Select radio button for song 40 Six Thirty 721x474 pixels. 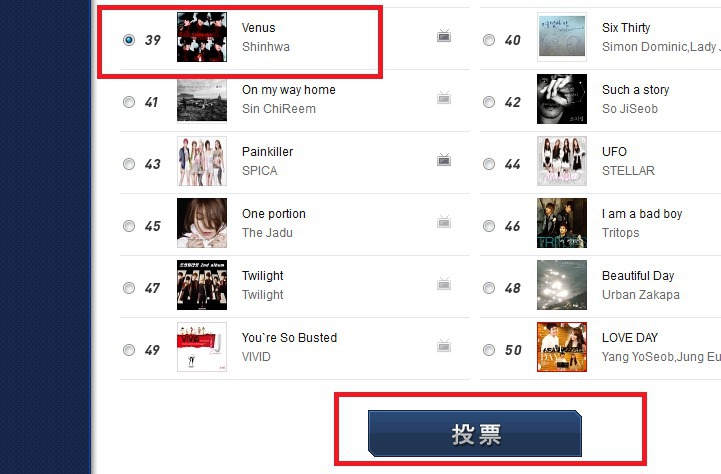pos(489,40)
